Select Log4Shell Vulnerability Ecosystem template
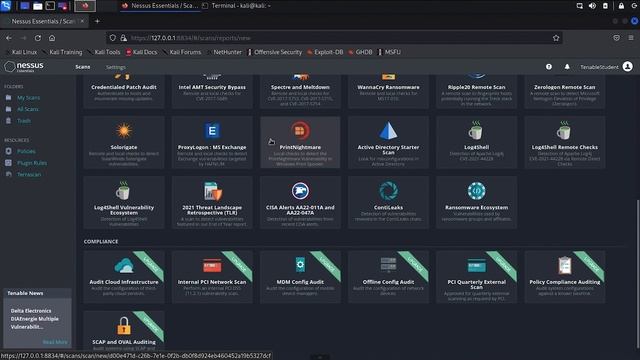This screenshot has width=640, height=360. click(124, 202)
